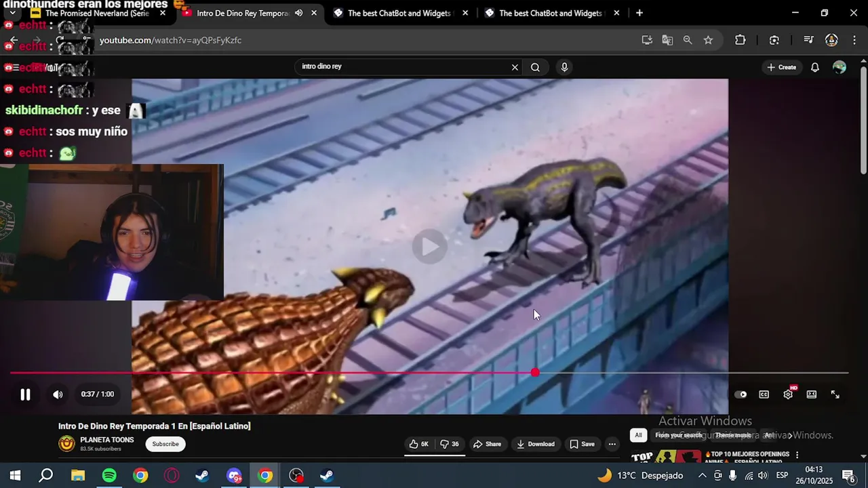This screenshot has height=488, width=868.
Task: Open the Windows notification center
Action: coord(848,476)
